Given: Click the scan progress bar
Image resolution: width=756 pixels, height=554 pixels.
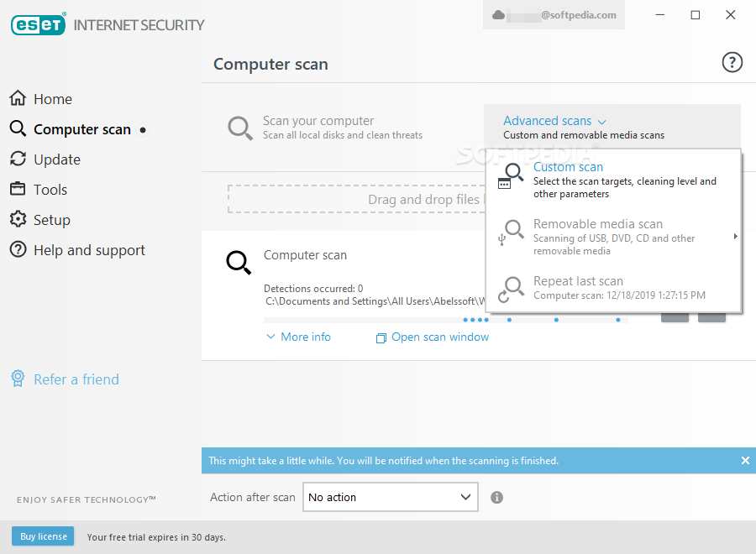Looking at the screenshot, I should pyautogui.click(x=446, y=320).
